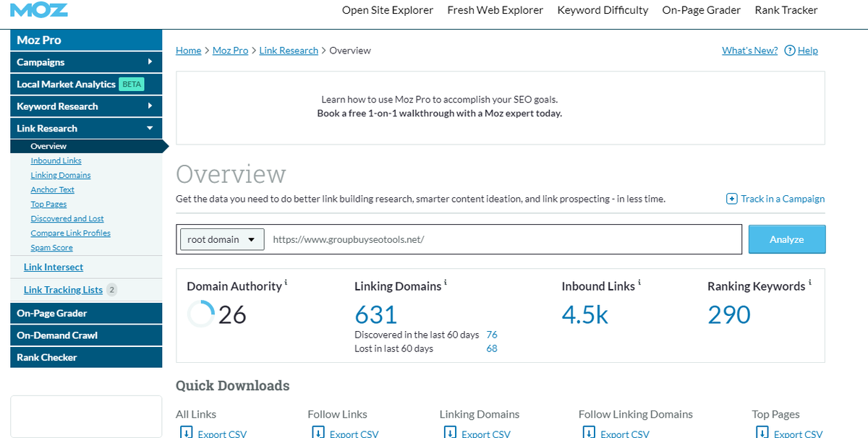Screen dimensions: 868x438
Task: Open Link Intersect sidebar link
Action: pyautogui.click(x=54, y=267)
